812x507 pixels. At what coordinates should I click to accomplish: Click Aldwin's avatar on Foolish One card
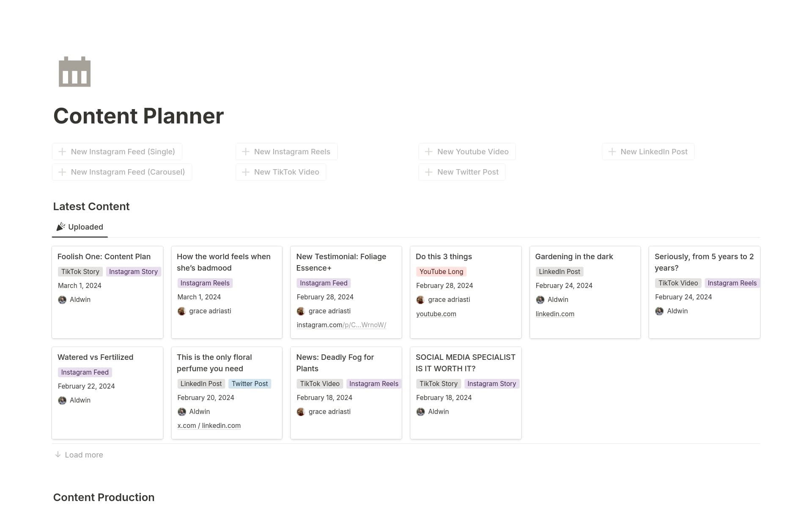[x=62, y=299]
